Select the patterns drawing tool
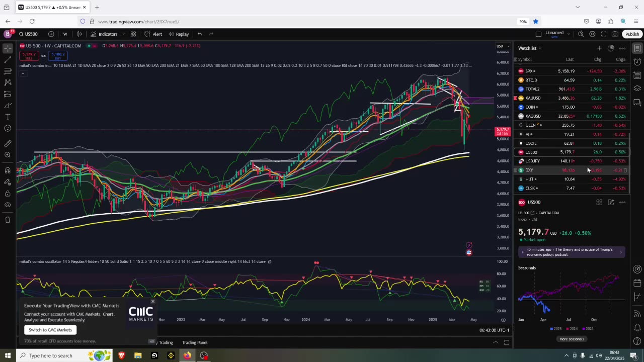The height and width of the screenshot is (362, 644). pyautogui.click(x=8, y=82)
